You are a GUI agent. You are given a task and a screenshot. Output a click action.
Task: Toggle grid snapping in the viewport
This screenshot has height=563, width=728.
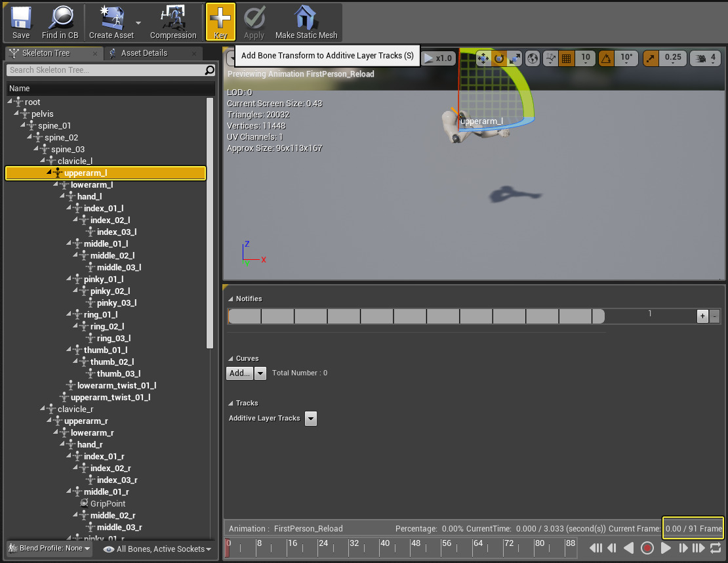tap(567, 58)
